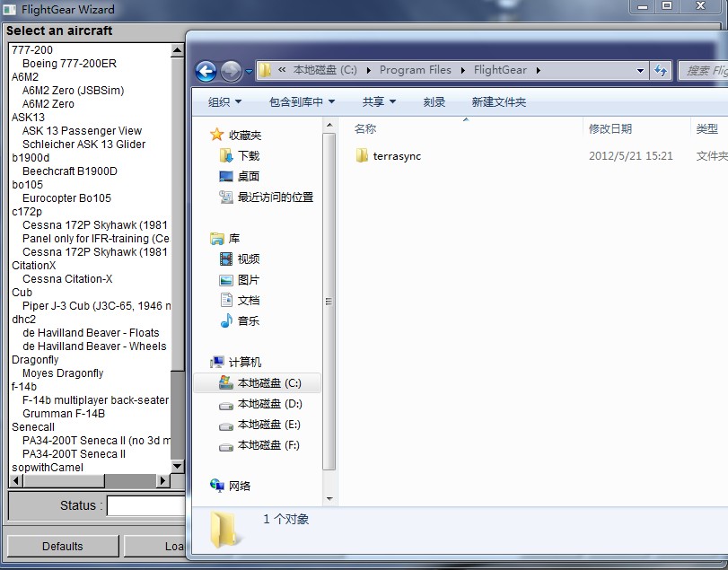Click the Explorer search box

(704, 71)
